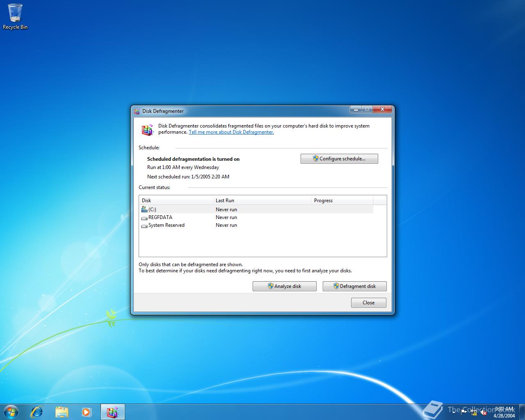525x420 pixels.
Task: Sort by the Disk column header
Action: tap(176, 201)
